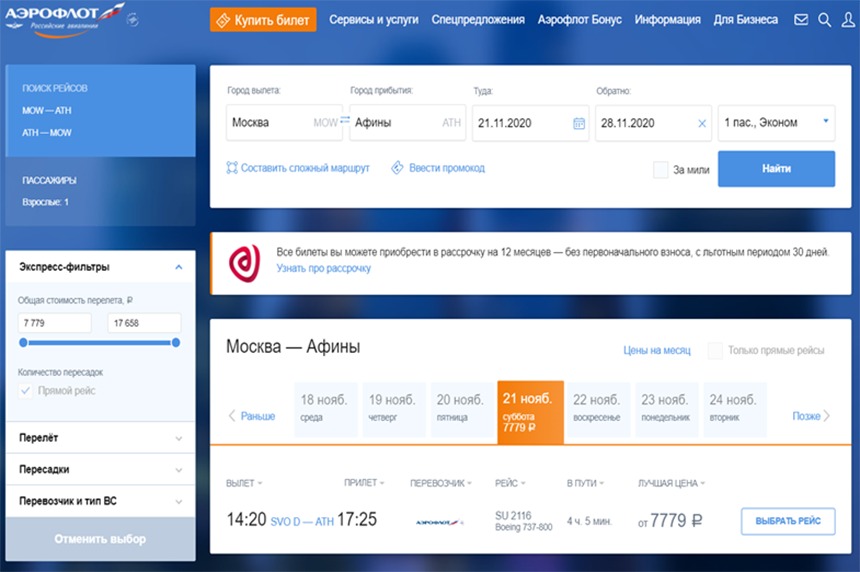Image resolution: width=860 pixels, height=572 pixels.
Task: Click the Aeroflot logo
Action: coord(64,20)
